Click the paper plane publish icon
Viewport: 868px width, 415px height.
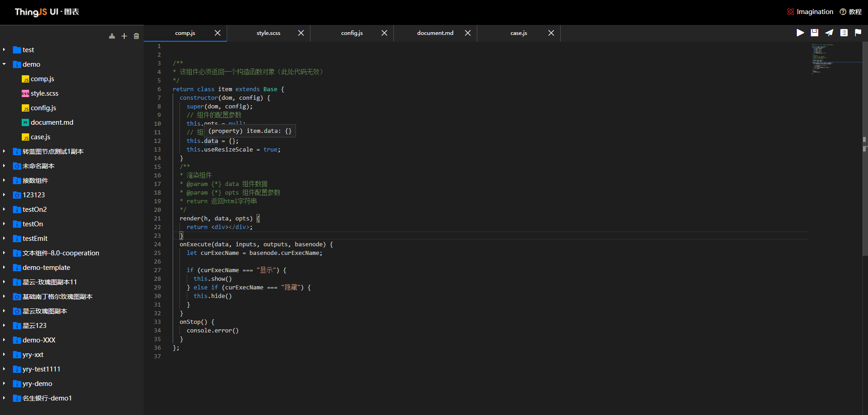tap(829, 33)
